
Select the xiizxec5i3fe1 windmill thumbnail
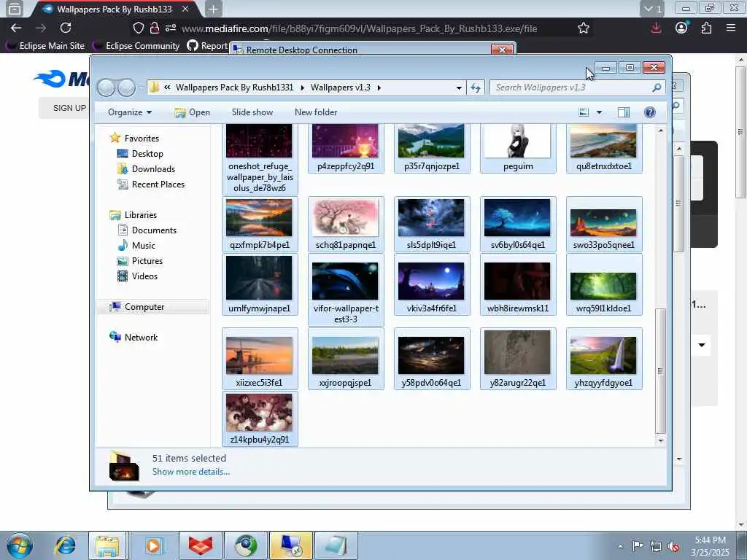[260, 358]
